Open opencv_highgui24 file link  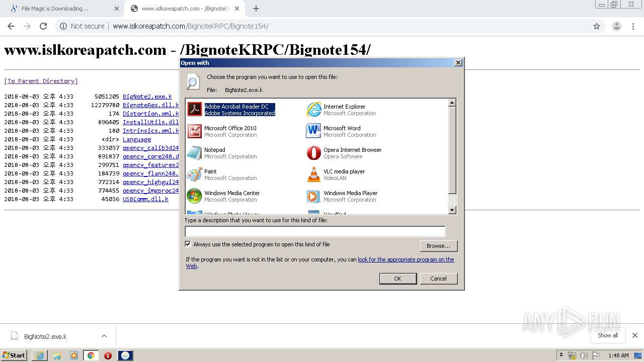click(151, 182)
